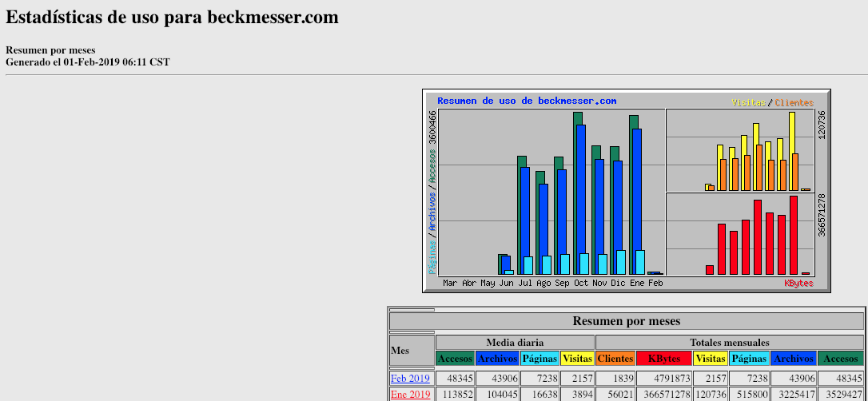Click the Estadísticas de uso page heading

(172, 17)
